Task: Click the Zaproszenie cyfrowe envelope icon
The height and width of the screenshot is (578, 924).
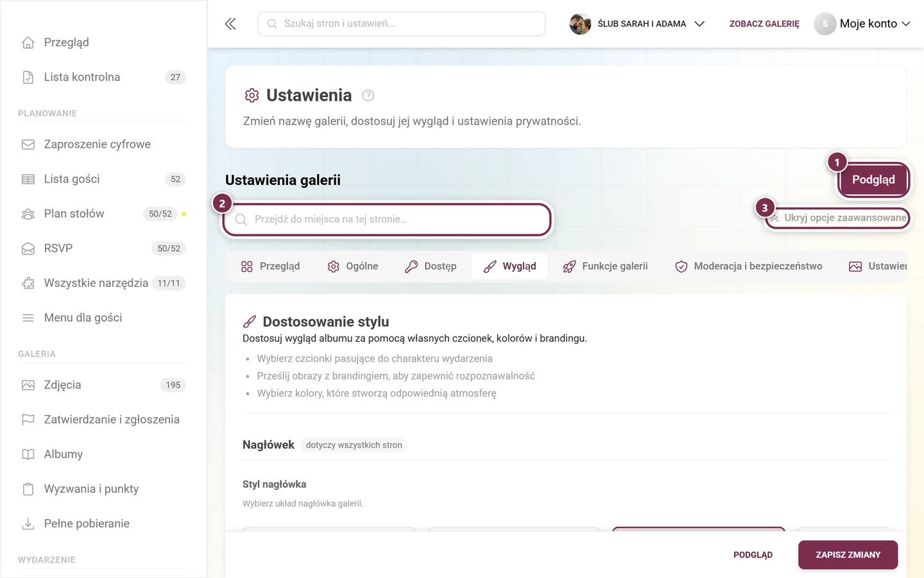Action: click(x=28, y=144)
